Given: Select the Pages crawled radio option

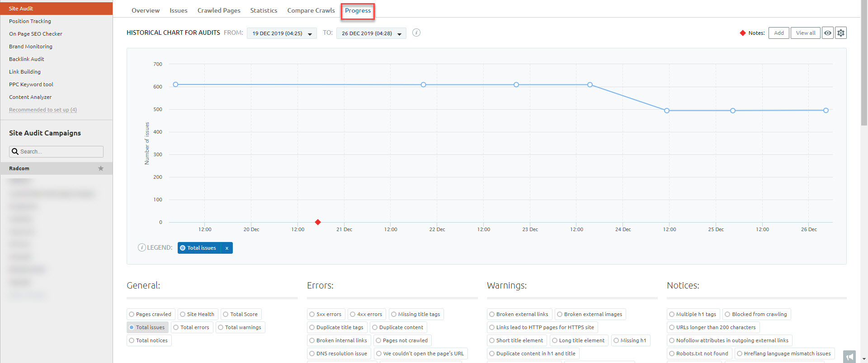Looking at the screenshot, I should pos(132,314).
